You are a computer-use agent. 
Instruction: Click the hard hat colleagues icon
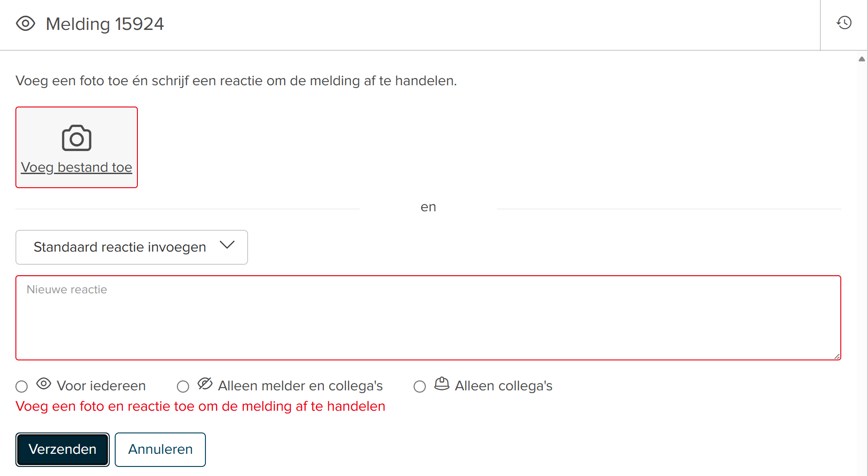click(x=442, y=384)
